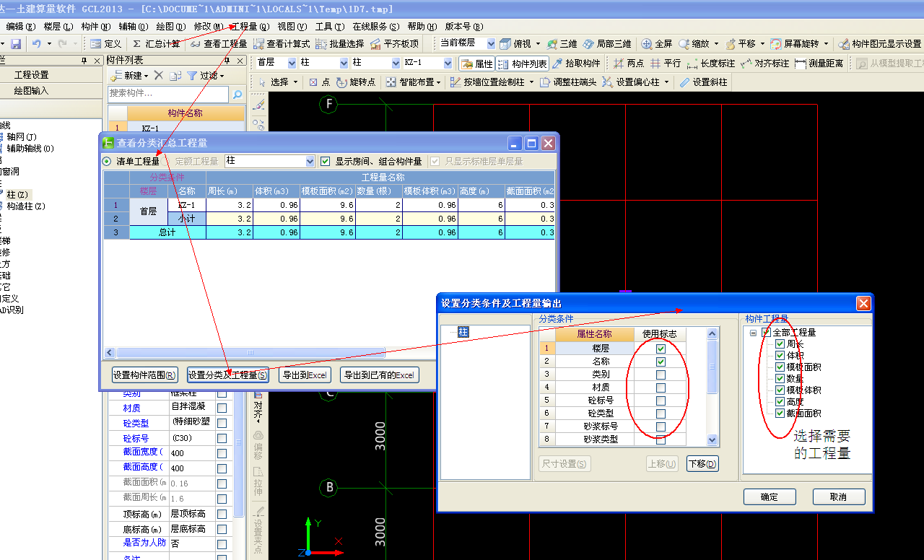
Task: Toggle 属性 properties panel button
Action: click(477, 64)
